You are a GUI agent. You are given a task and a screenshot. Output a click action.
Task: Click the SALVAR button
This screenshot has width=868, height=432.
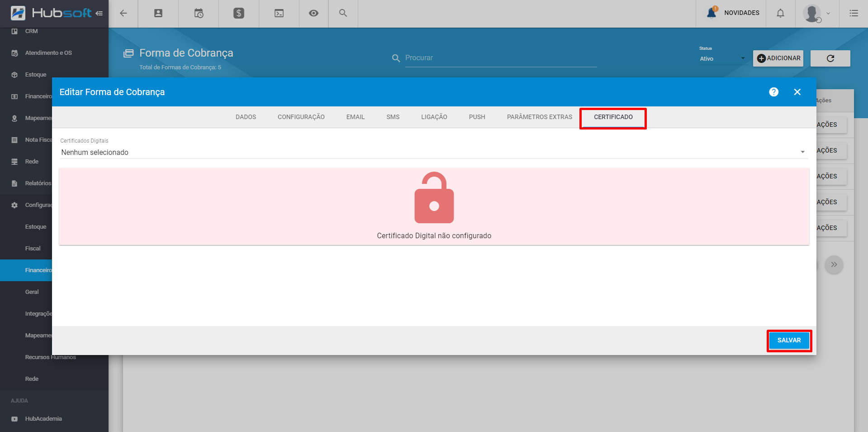(x=789, y=340)
